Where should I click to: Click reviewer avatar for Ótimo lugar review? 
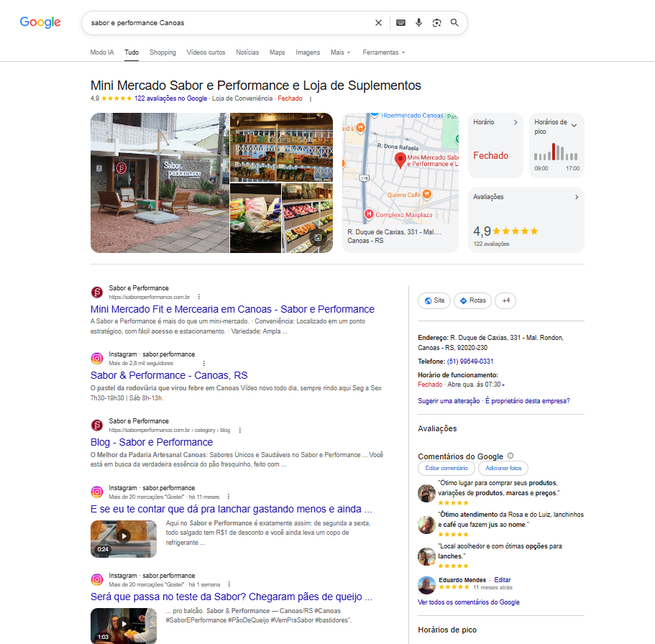click(x=426, y=493)
